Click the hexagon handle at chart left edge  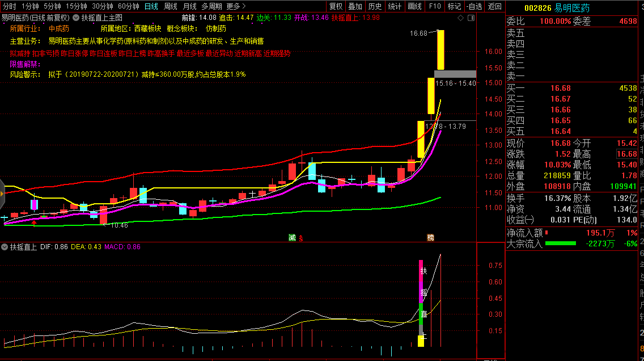pos(2,190)
